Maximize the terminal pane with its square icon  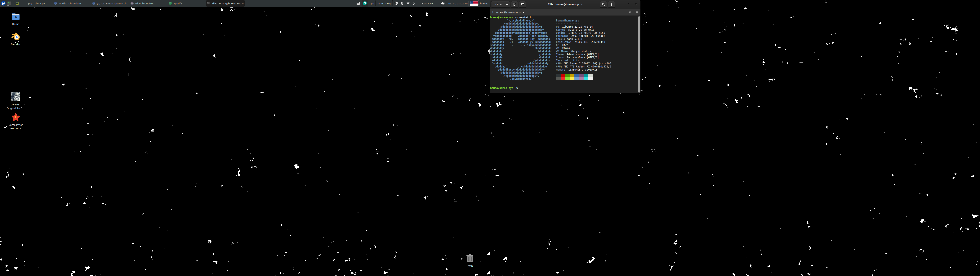pyautogui.click(x=630, y=12)
